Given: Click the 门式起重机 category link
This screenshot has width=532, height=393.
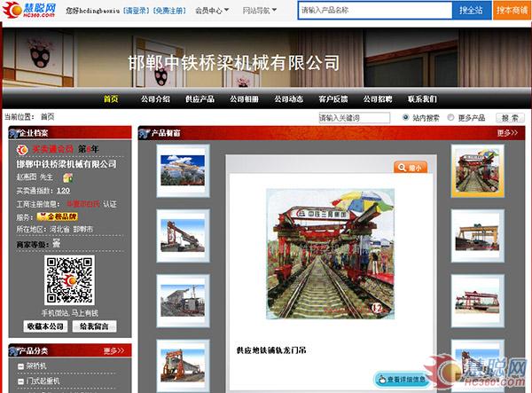Looking at the screenshot, I should coord(43,381).
